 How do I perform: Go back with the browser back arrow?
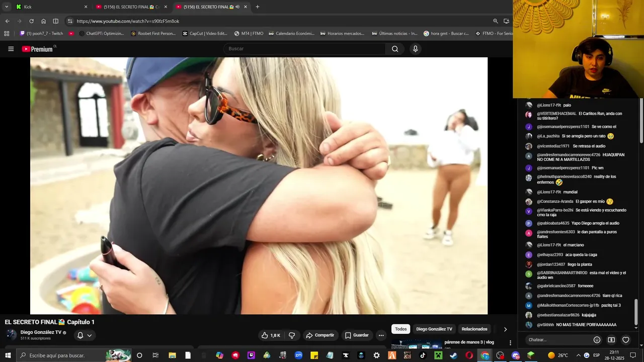(x=7, y=21)
